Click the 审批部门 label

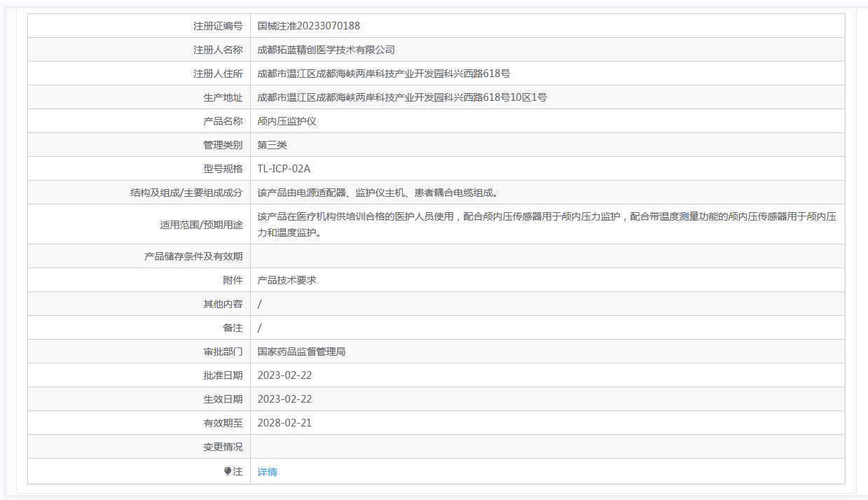coord(223,352)
